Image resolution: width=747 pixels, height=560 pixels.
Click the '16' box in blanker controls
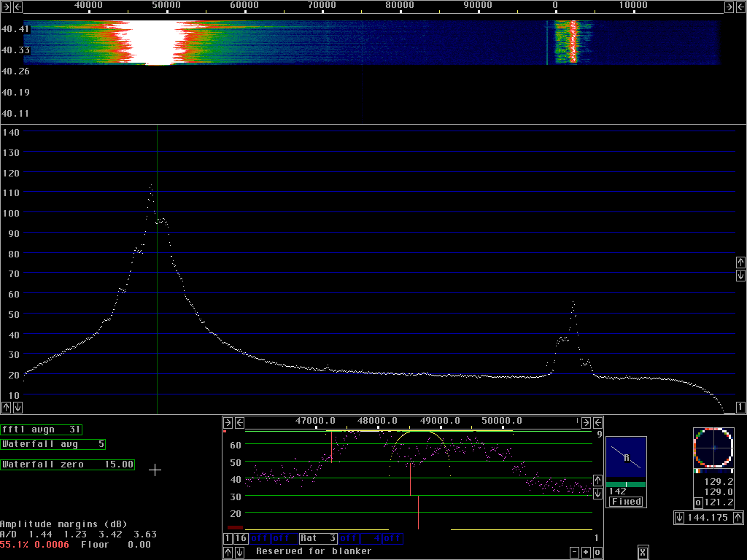[x=241, y=539]
